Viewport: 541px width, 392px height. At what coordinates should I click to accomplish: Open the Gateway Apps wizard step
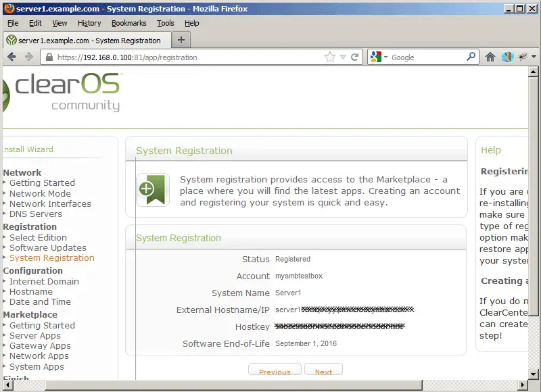(40, 346)
